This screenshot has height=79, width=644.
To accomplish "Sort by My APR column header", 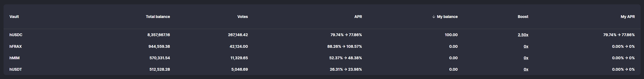I will pyautogui.click(x=627, y=17).
